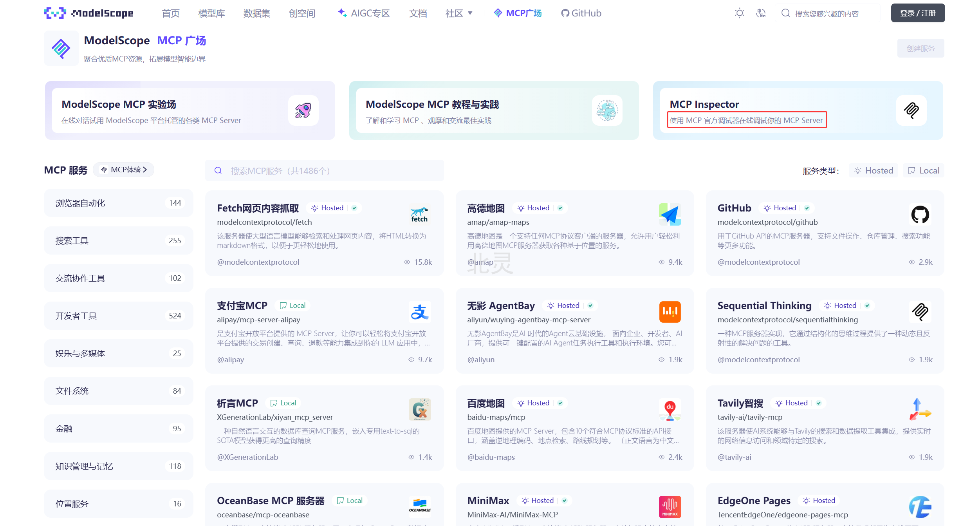Click the 登录 / 注册 button
Image resolution: width=980 pixels, height=526 pixels.
click(x=917, y=13)
